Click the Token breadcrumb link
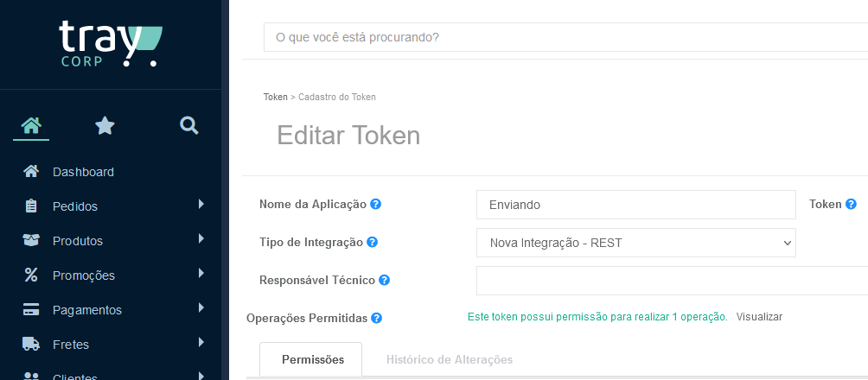The height and width of the screenshot is (380, 868). pos(275,98)
